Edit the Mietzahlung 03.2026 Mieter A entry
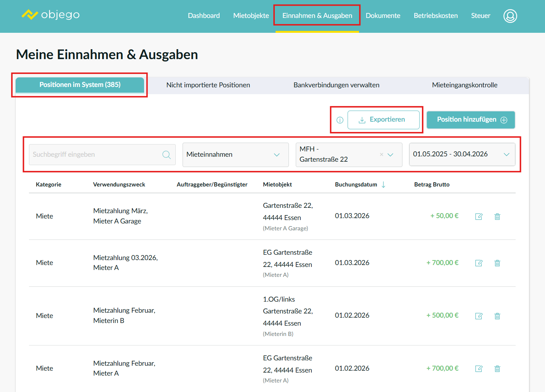Image resolution: width=545 pixels, height=392 pixels. [479, 263]
